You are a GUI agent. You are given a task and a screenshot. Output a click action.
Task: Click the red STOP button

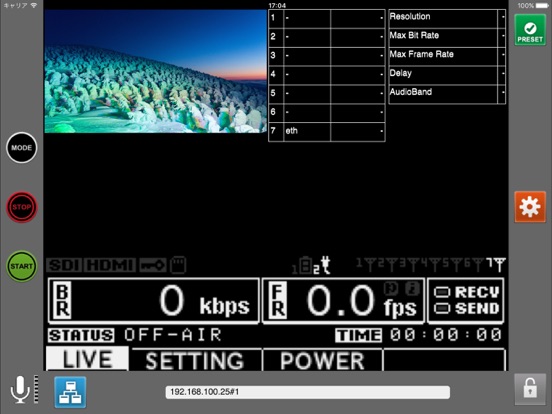click(21, 207)
